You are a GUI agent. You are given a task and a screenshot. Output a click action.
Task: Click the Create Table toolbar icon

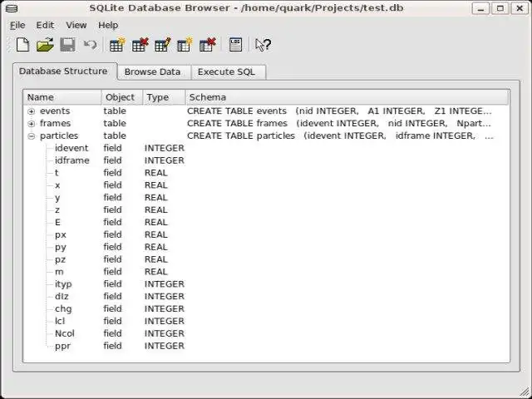point(117,45)
